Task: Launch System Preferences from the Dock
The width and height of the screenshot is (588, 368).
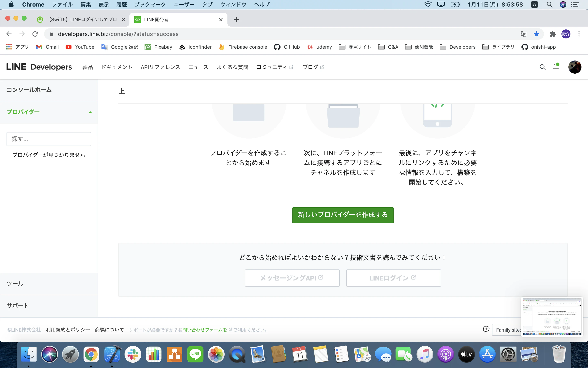Action: [508, 354]
